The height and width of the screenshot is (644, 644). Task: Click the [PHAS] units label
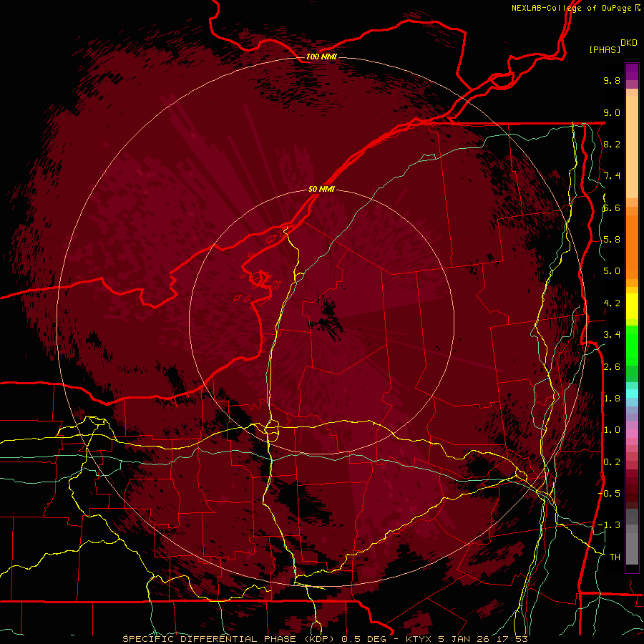click(605, 50)
